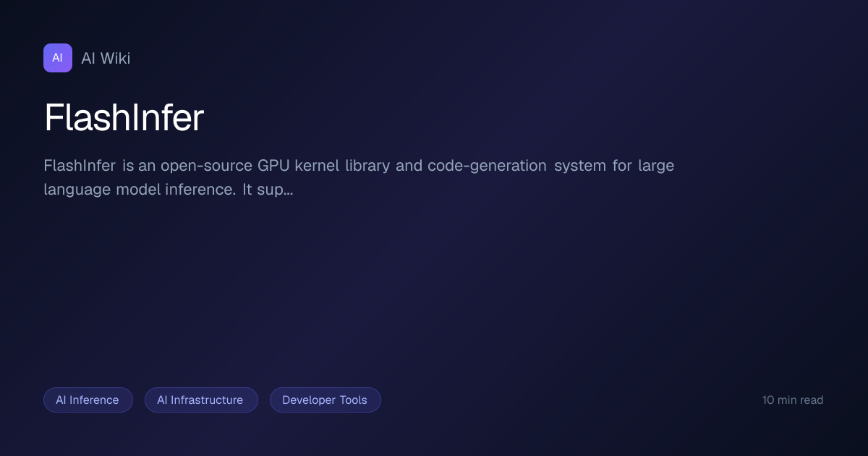868x456 pixels.
Task: Click 'library' in the description sentence
Action: click(x=367, y=166)
